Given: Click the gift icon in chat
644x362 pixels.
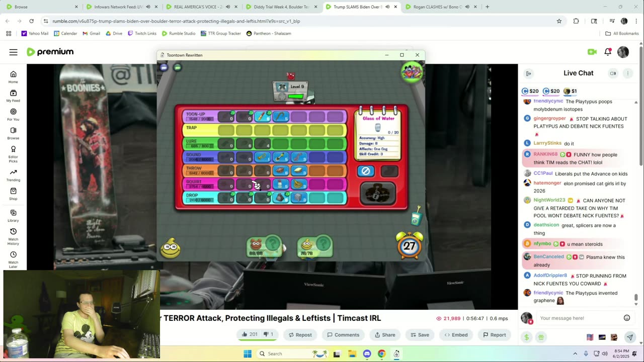Looking at the screenshot, I should click(541, 337).
